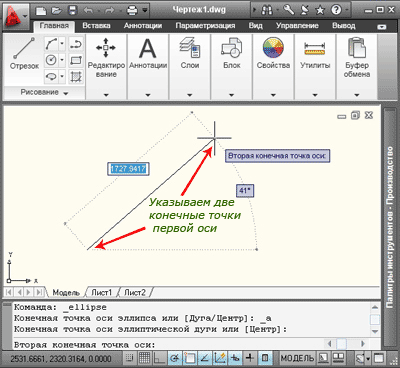Screen dimensions: 400x368
Task: Select the arc drawing tool
Action: (x=51, y=44)
